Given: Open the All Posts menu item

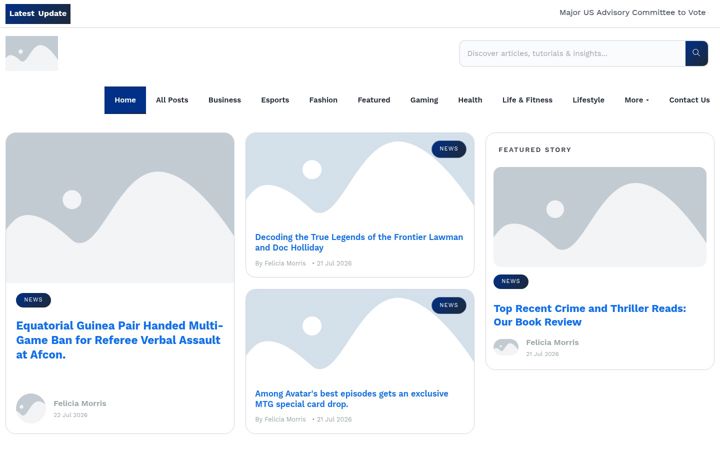Looking at the screenshot, I should pos(172,100).
